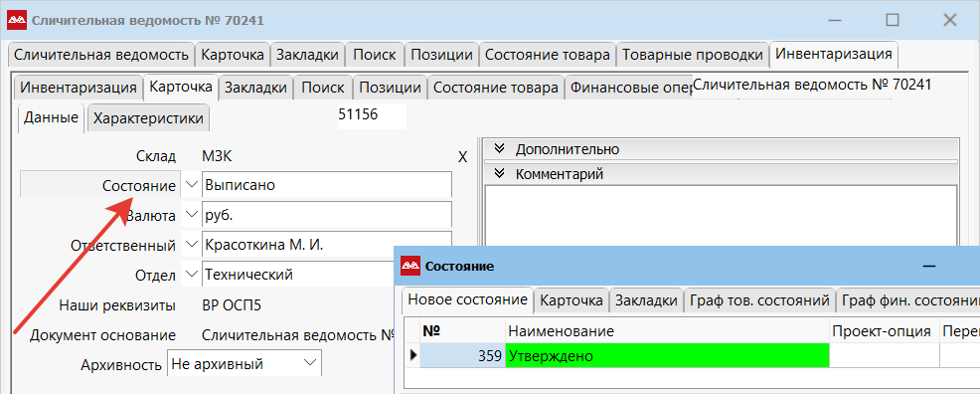The width and height of the screenshot is (980, 394).
Task: Select second-row Инвентаризация tab
Action: click(x=79, y=89)
